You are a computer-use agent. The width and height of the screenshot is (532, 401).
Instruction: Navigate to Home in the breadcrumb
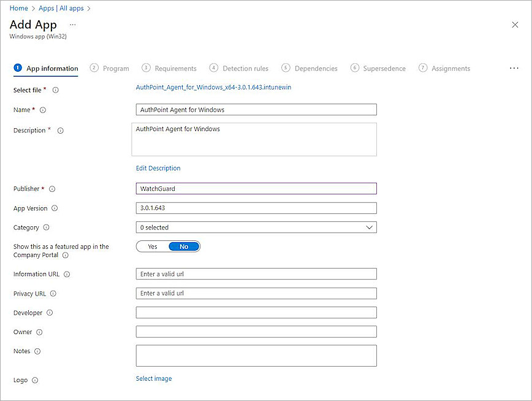point(18,9)
